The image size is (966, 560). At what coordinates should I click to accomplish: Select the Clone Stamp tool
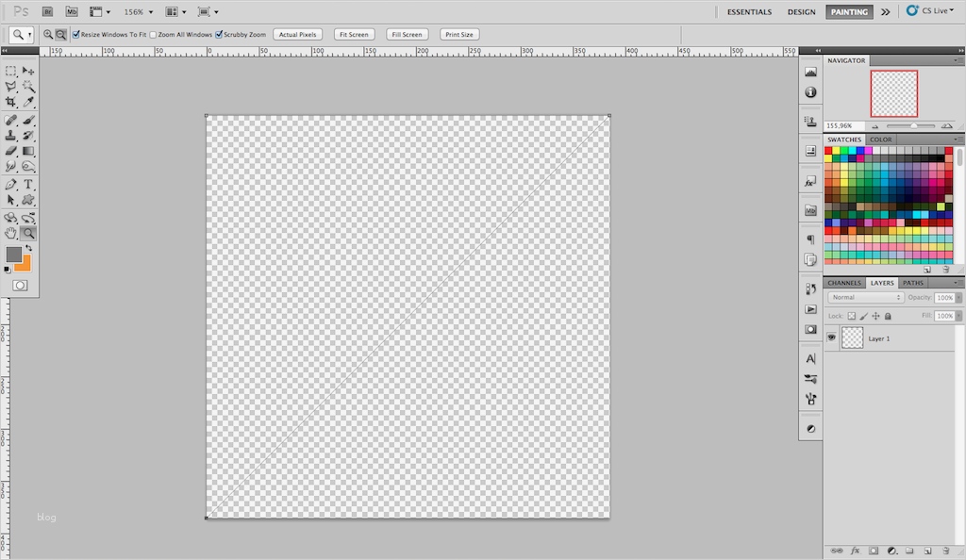click(11, 136)
